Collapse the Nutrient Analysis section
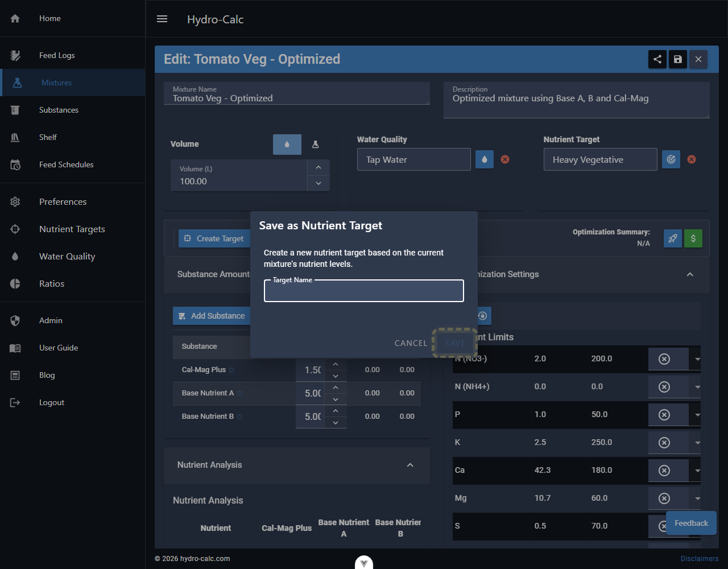The width and height of the screenshot is (728, 569). [410, 465]
